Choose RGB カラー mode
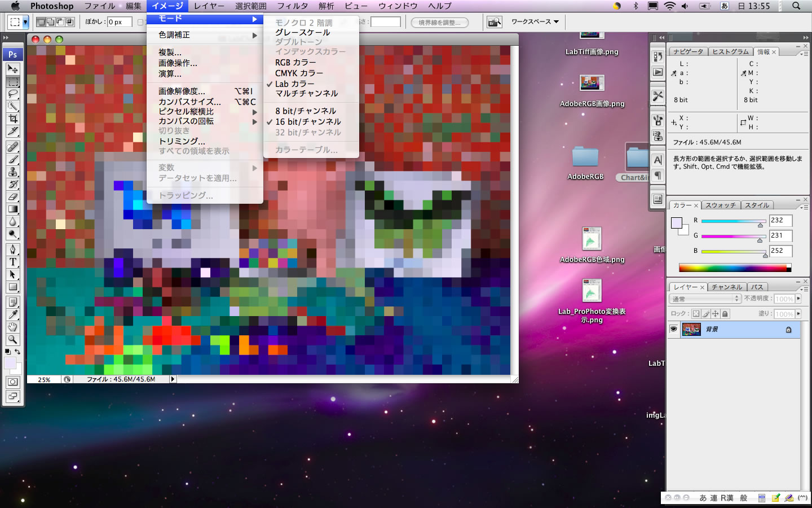 click(311, 63)
